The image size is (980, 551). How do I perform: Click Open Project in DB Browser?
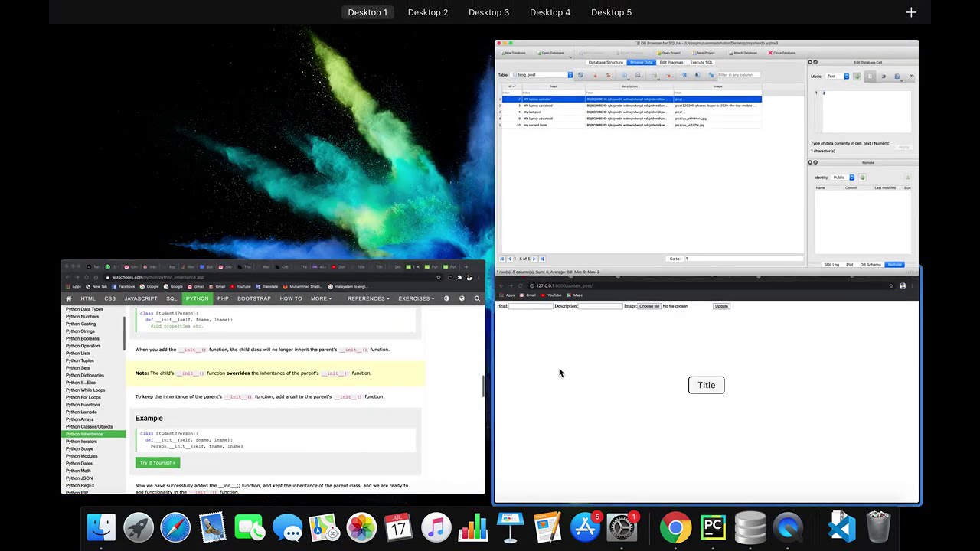click(x=668, y=53)
